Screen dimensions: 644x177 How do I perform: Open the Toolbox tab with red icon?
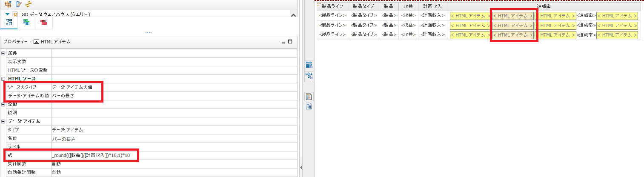[43, 22]
